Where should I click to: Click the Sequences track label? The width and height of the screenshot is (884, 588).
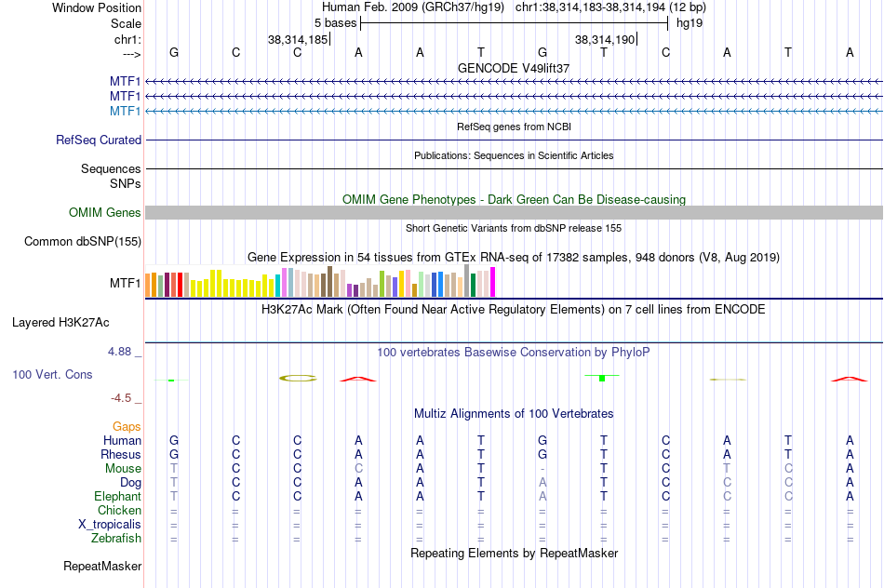(111, 168)
